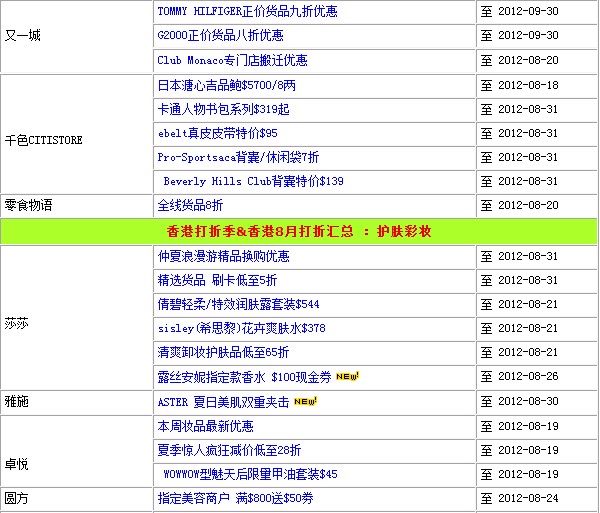
Task: Click the NEW badge beside 露丝安妮指定款香水
Action: pos(347,377)
